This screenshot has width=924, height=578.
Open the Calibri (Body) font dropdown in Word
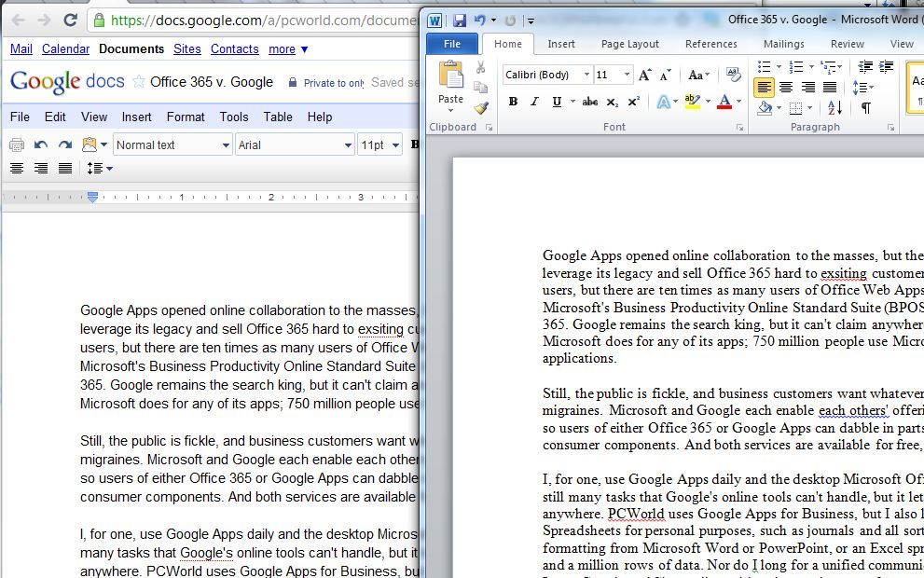[586, 75]
